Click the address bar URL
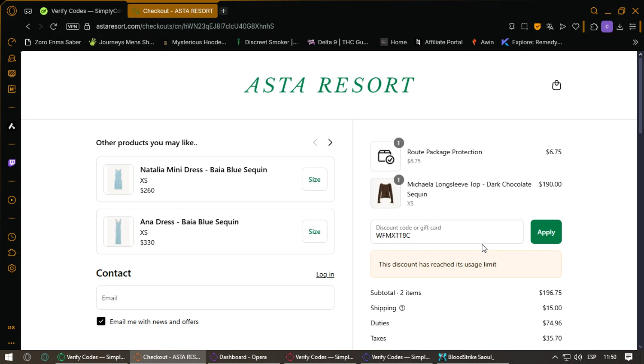The image size is (644, 364). [185, 26]
